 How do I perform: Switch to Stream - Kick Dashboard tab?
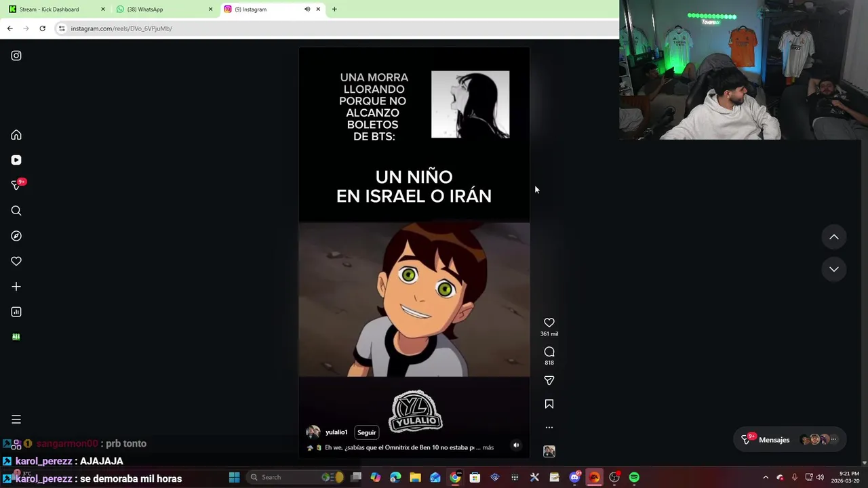point(57,9)
